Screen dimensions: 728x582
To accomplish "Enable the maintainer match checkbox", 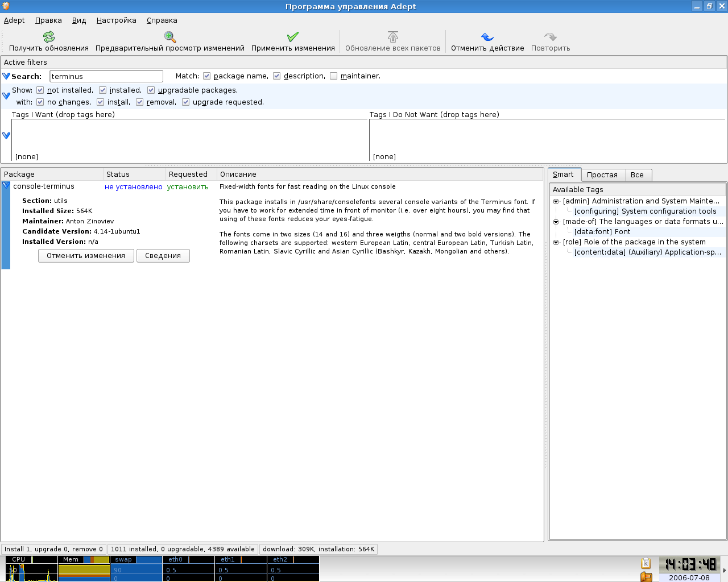I will coord(334,76).
